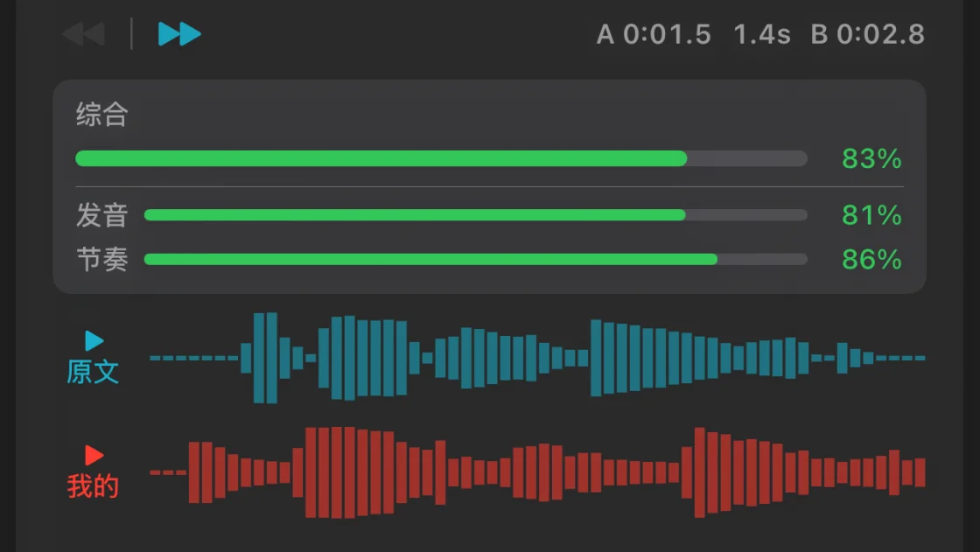Image resolution: width=980 pixels, height=552 pixels.
Task: Tap the 综合 heading label
Action: click(x=101, y=115)
